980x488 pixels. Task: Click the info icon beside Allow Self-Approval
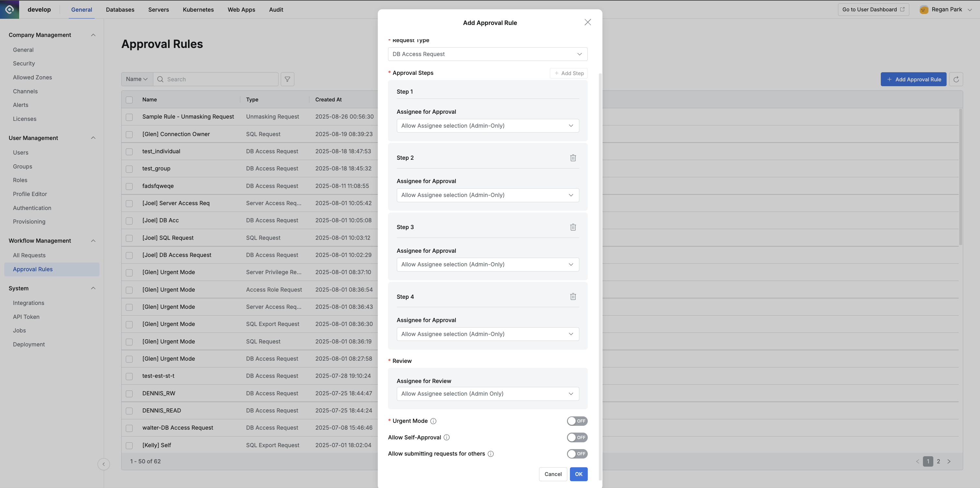447,437
